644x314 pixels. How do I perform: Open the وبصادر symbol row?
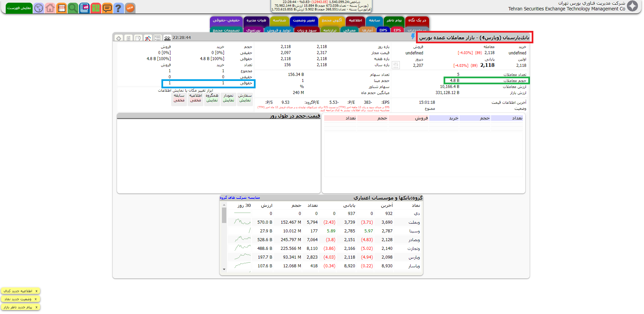click(325, 240)
